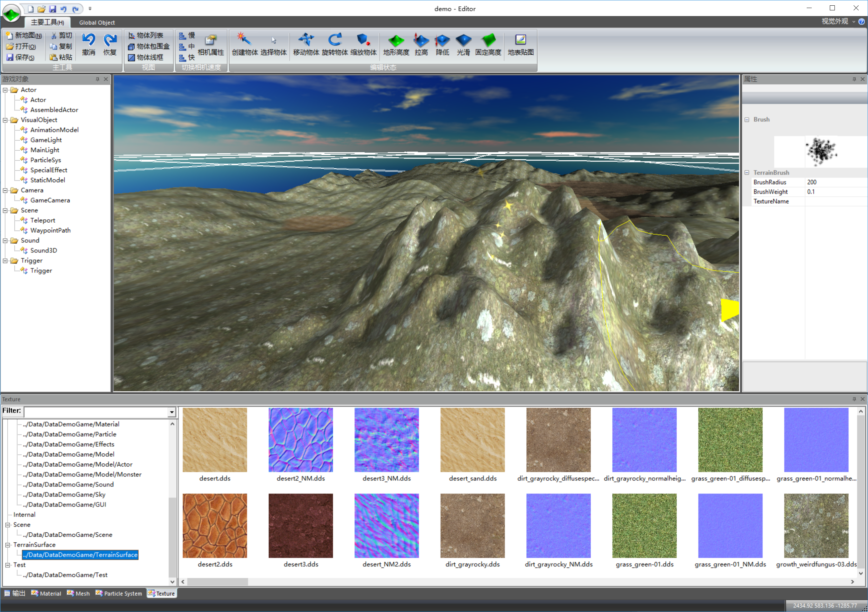Select the 选择物体 select object tool
This screenshot has width=868, height=612.
click(x=273, y=45)
